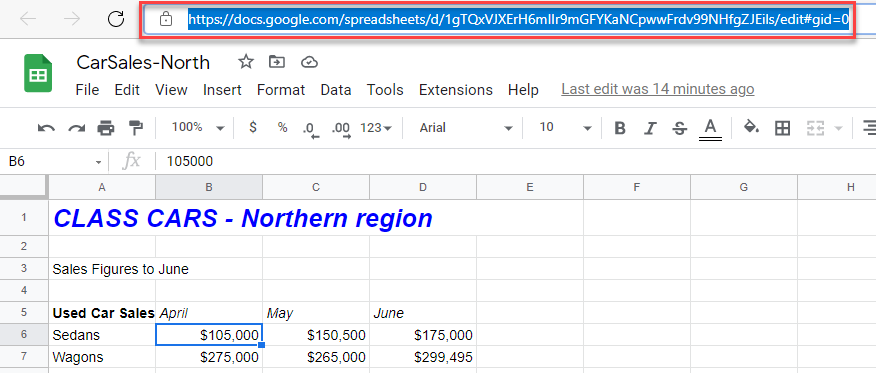Screen dimensions: 876x373
Task: Open the Extensions menu
Action: 456,90
